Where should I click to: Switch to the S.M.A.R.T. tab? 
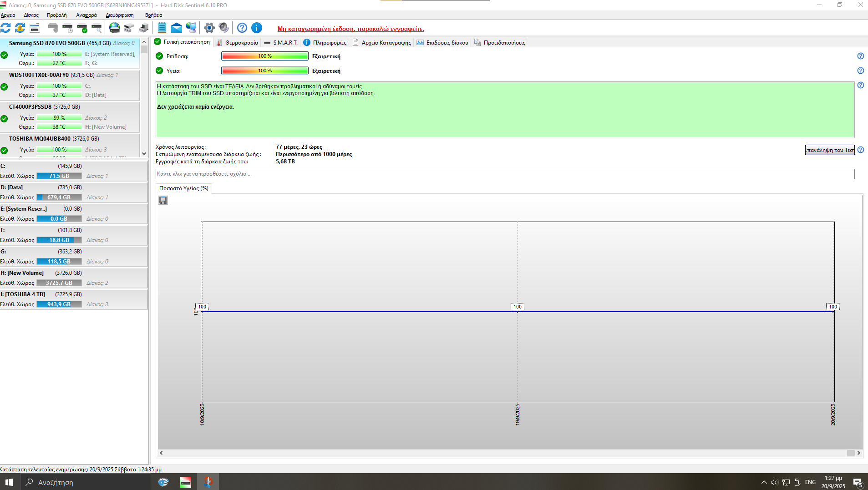tap(280, 43)
